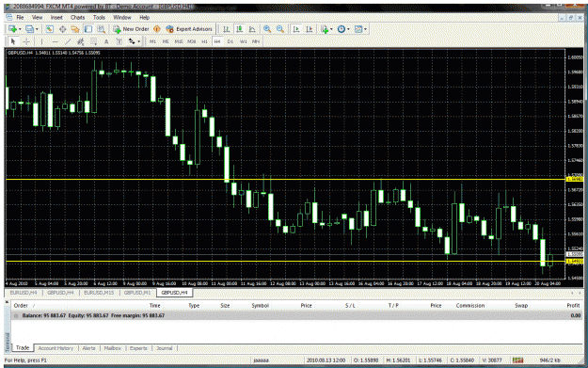This screenshot has height=368, width=588.
Task: Open the Experts terminal tab
Action: (138, 348)
